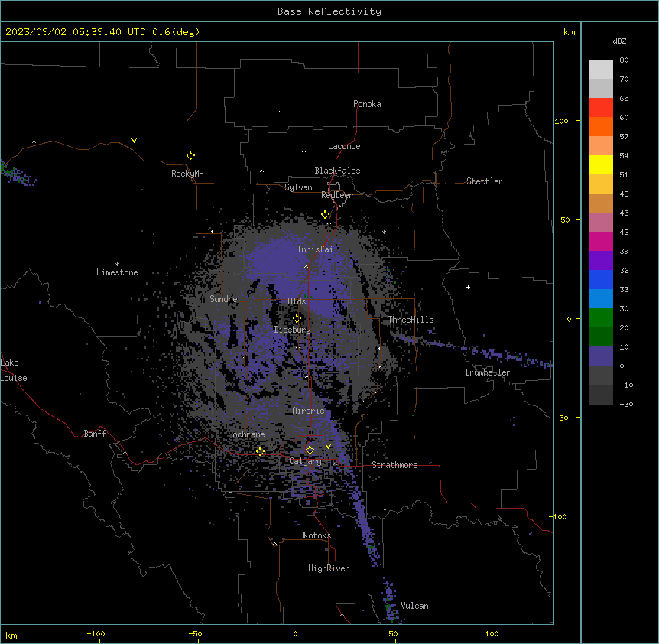Viewport: 659px width, 644px height.
Task: Click the yellow v marker east of Calgary
Action: coord(328,447)
